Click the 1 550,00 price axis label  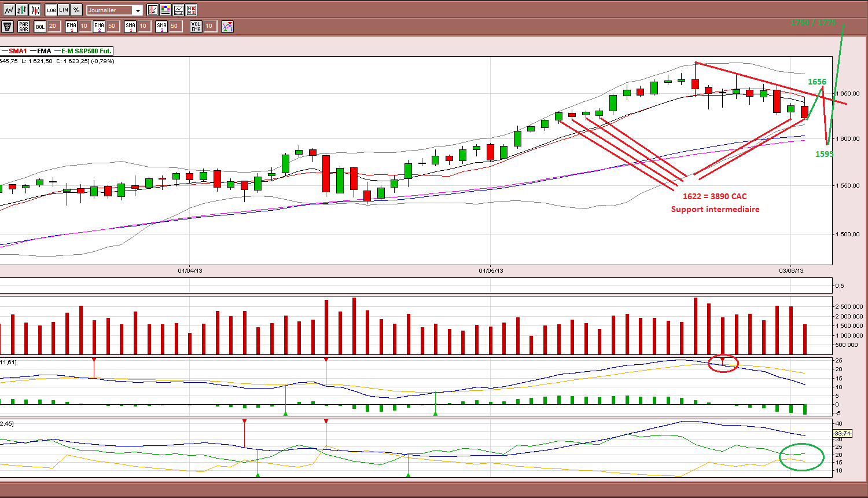[847, 185]
